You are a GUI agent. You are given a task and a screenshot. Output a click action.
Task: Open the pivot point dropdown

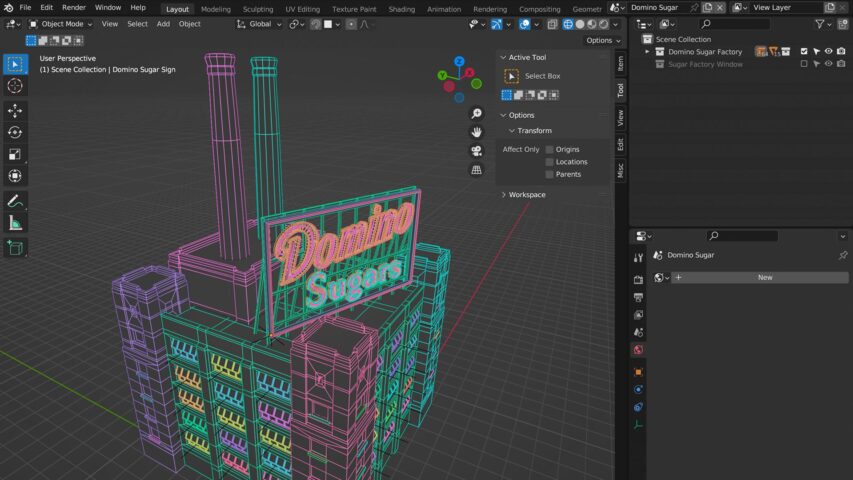coord(297,24)
